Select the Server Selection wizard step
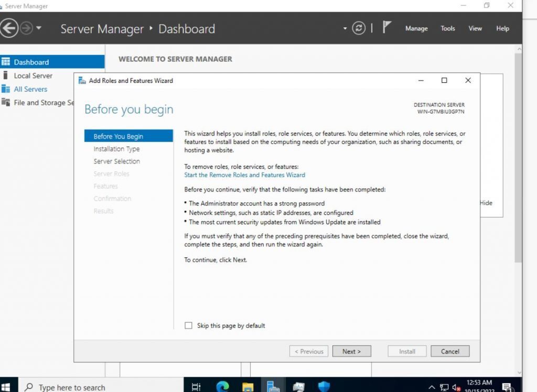 coord(116,161)
